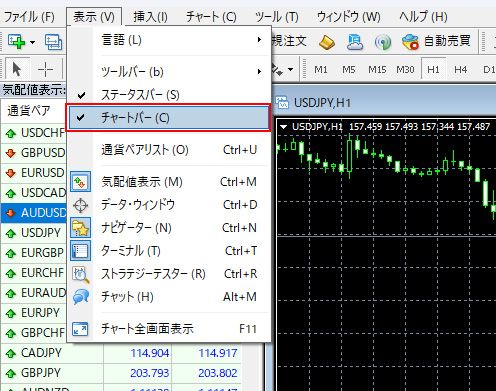
Task: Click the signals radio wave icon
Action: pos(383,42)
